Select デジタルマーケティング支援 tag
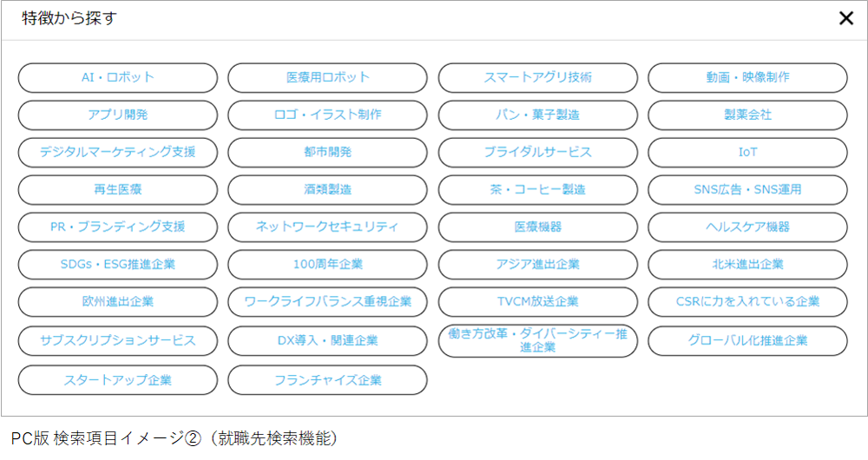This screenshot has width=868, height=460. 118,152
